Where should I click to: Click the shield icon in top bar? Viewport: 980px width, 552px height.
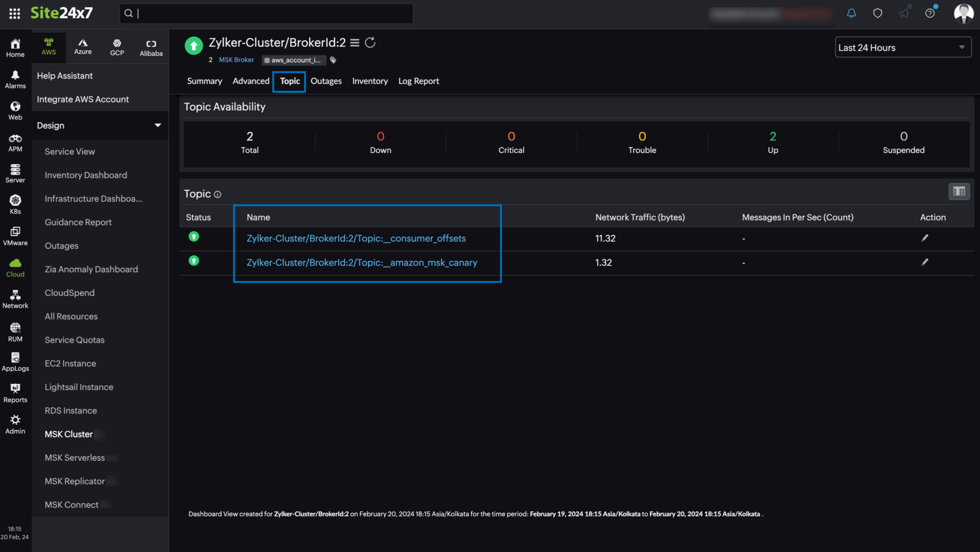(x=877, y=13)
